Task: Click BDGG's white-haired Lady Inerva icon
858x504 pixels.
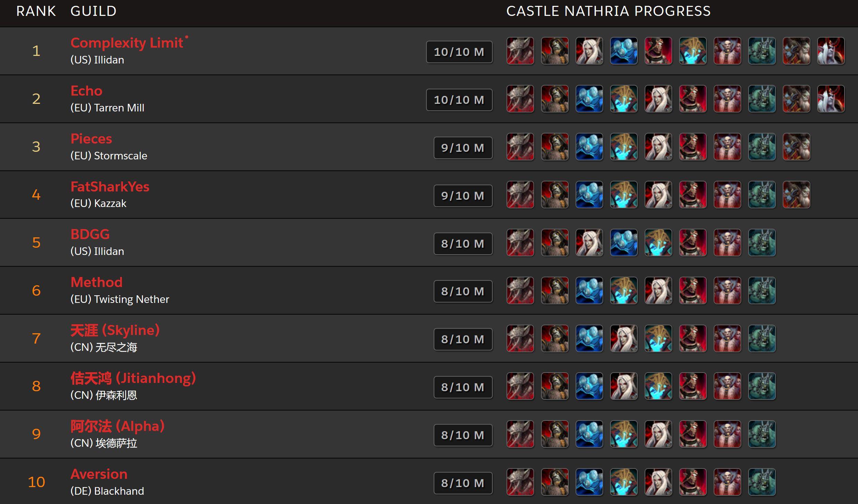Action: pos(589,243)
